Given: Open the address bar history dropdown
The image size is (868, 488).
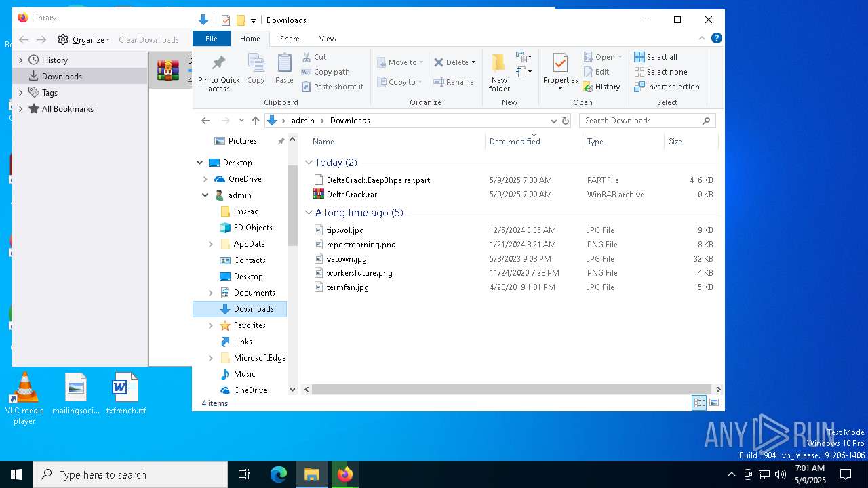Looking at the screenshot, I should coord(553,121).
